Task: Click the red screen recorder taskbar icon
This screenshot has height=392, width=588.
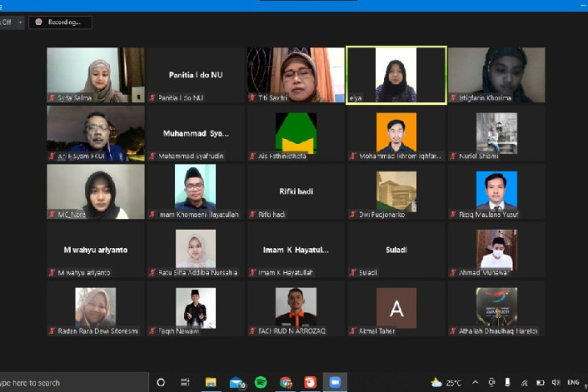Action: point(310,382)
